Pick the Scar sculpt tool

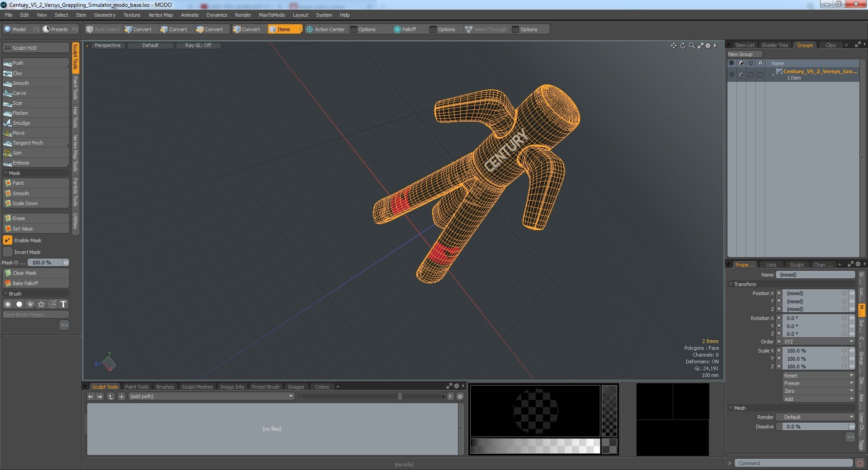tap(36, 103)
